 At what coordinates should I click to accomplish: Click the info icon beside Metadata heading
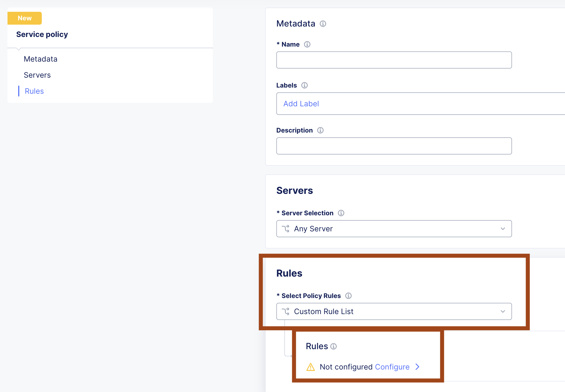323,24
